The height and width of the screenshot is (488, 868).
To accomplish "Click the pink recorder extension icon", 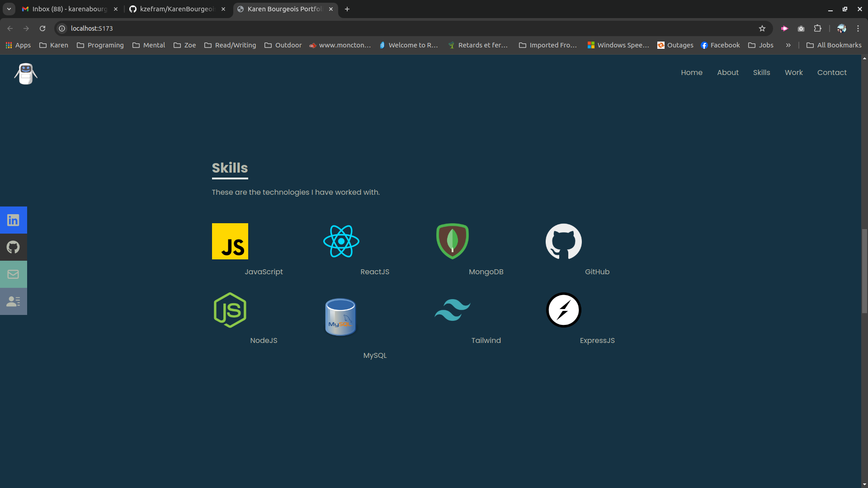I will 784,28.
